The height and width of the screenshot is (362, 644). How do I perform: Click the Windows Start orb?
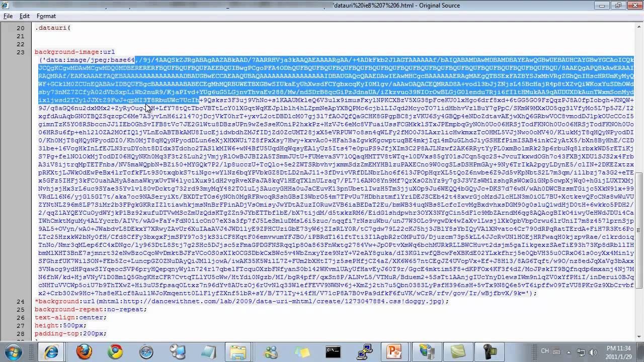pyautogui.click(x=13, y=351)
